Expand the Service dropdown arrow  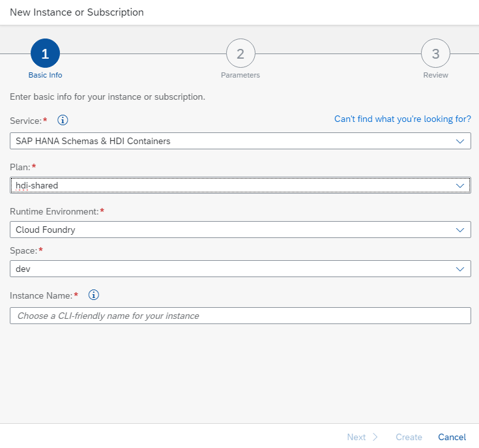pos(461,141)
